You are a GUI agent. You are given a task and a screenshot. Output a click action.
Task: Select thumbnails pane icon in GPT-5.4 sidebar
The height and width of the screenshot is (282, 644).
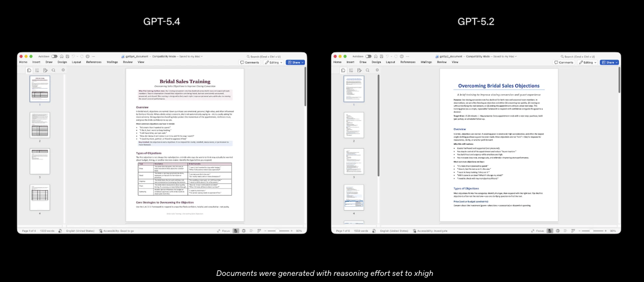pos(29,70)
